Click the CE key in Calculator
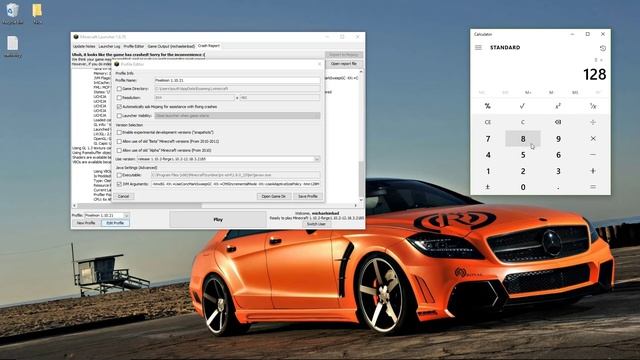Image resolution: width=640 pixels, height=360 pixels. click(x=488, y=122)
